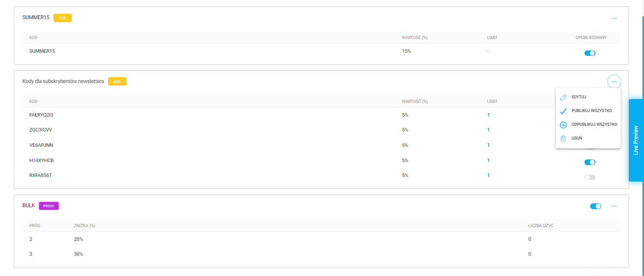Toggle published switch for SUMMER15 code
Viewport: 644px width, 276px height.
[590, 53]
